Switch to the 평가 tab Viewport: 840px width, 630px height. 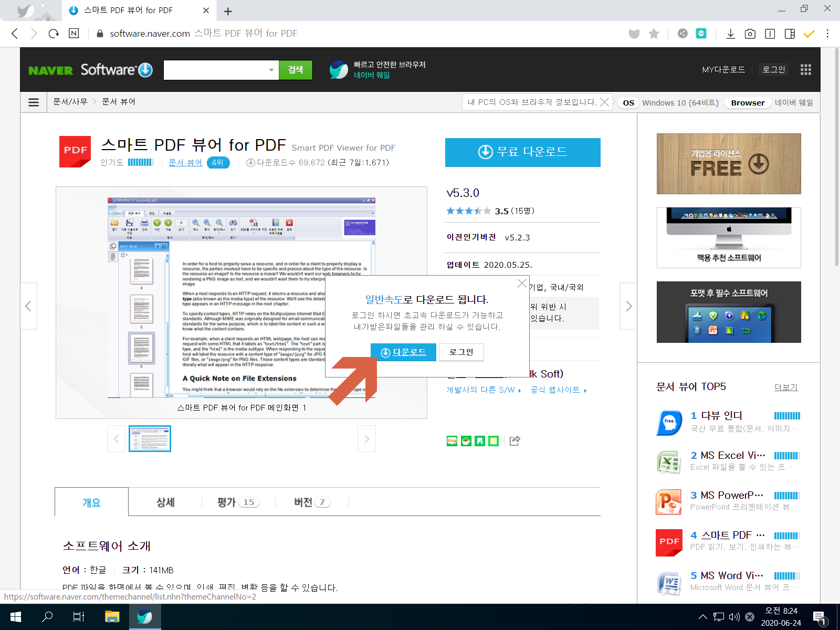click(x=238, y=502)
